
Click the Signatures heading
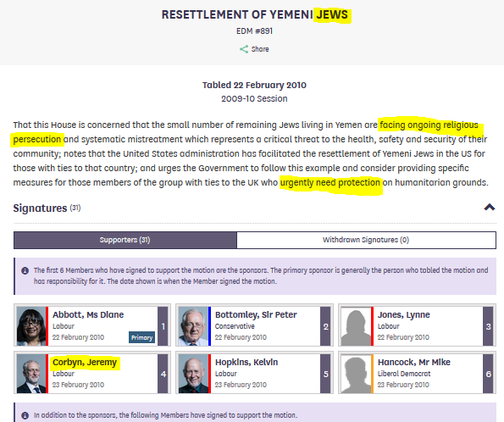[x=40, y=208]
